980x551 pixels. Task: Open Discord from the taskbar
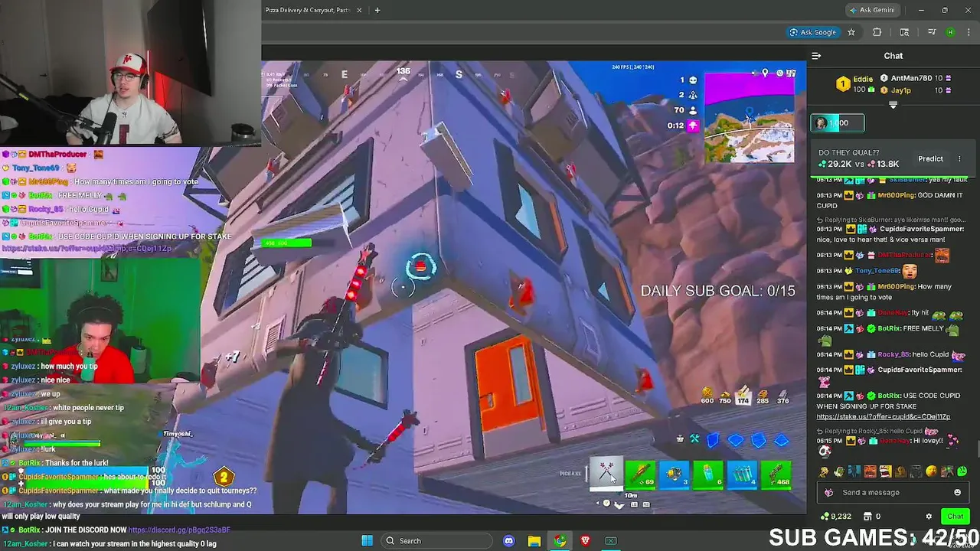[509, 541]
